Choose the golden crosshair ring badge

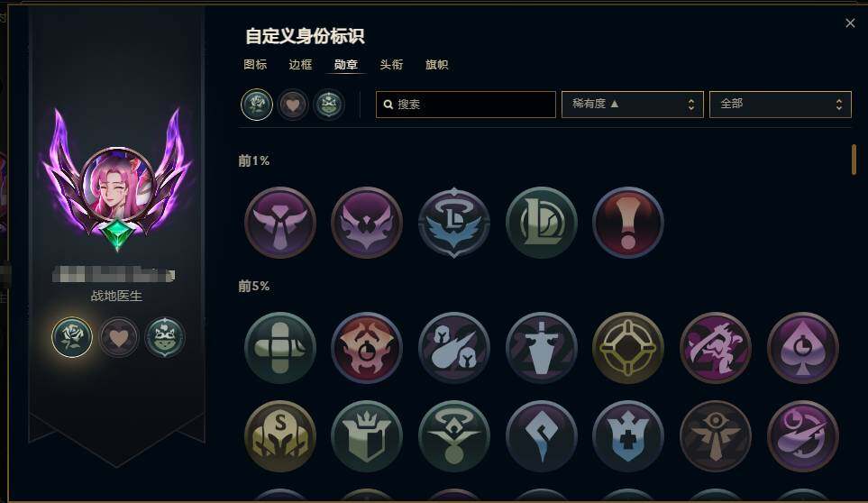(x=627, y=348)
